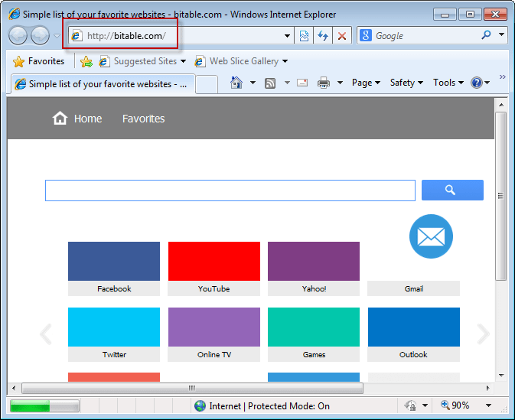This screenshot has height=420, width=515.
Task: Click the browser Forward arrow button
Action: point(40,35)
